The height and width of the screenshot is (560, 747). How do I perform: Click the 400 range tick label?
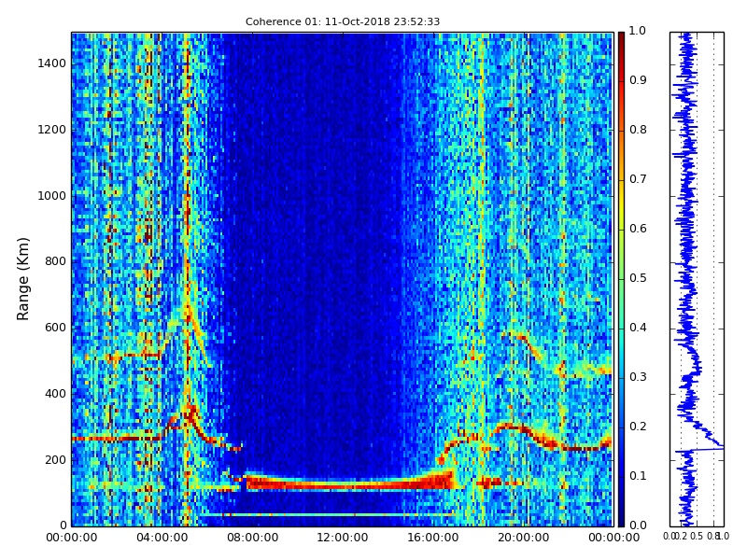[x=55, y=394]
